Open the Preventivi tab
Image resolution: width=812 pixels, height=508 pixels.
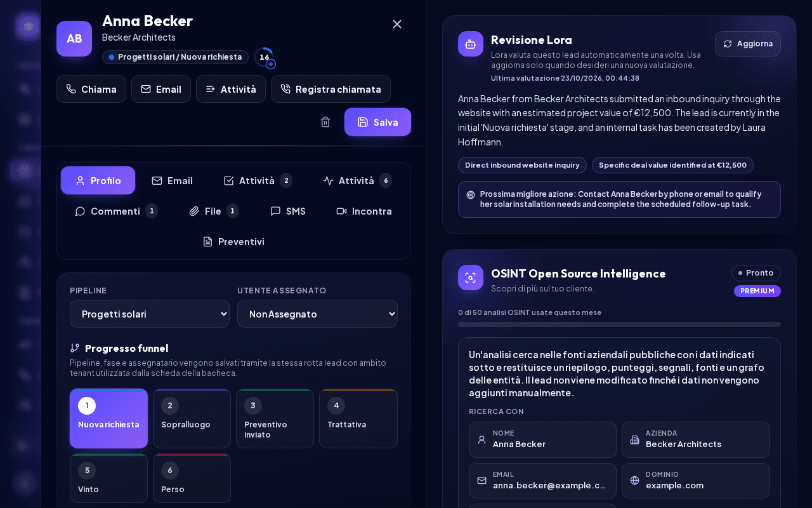pos(233,241)
